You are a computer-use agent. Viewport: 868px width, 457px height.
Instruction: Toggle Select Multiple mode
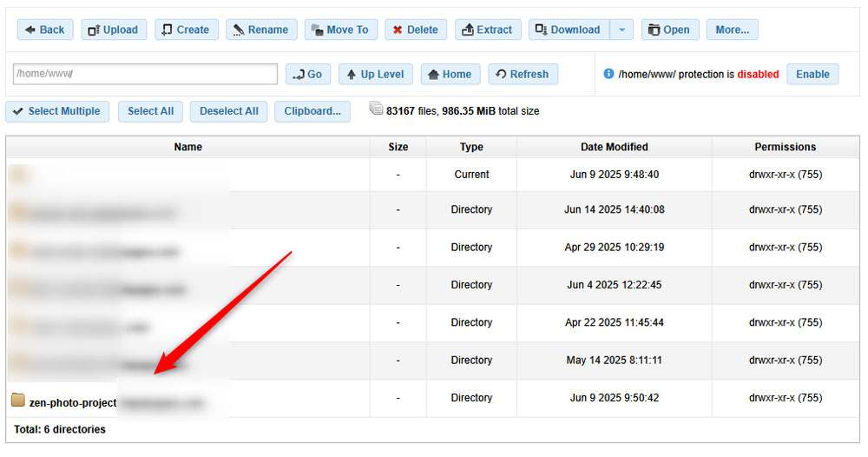pos(56,111)
